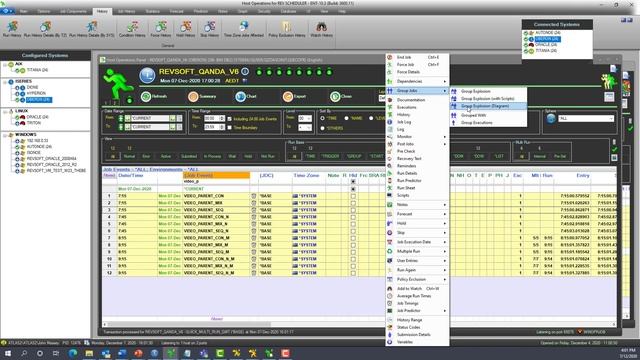Choose Group Explosion (Diagram) submenu item

point(488,106)
